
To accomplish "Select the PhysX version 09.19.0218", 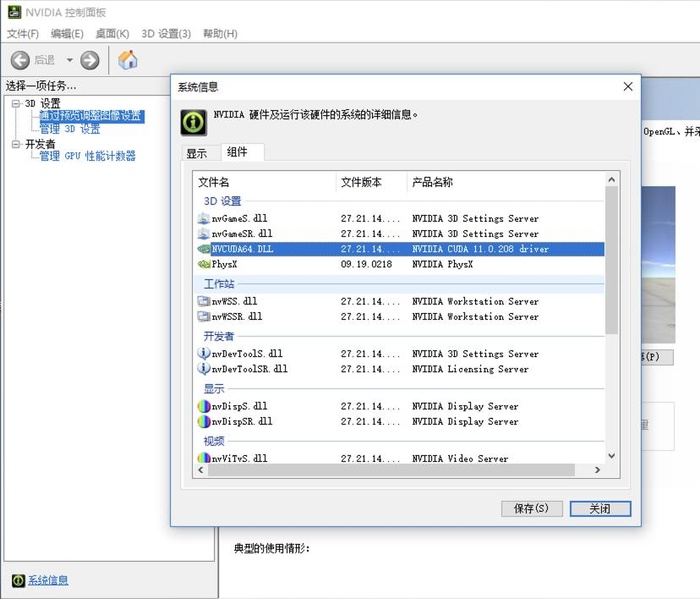I will click(x=367, y=264).
